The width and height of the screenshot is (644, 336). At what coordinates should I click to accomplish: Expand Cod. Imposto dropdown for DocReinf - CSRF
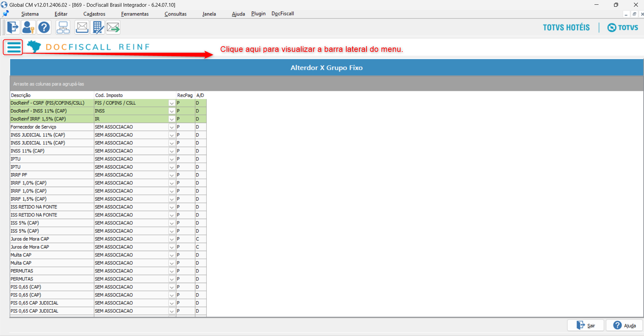pos(172,103)
